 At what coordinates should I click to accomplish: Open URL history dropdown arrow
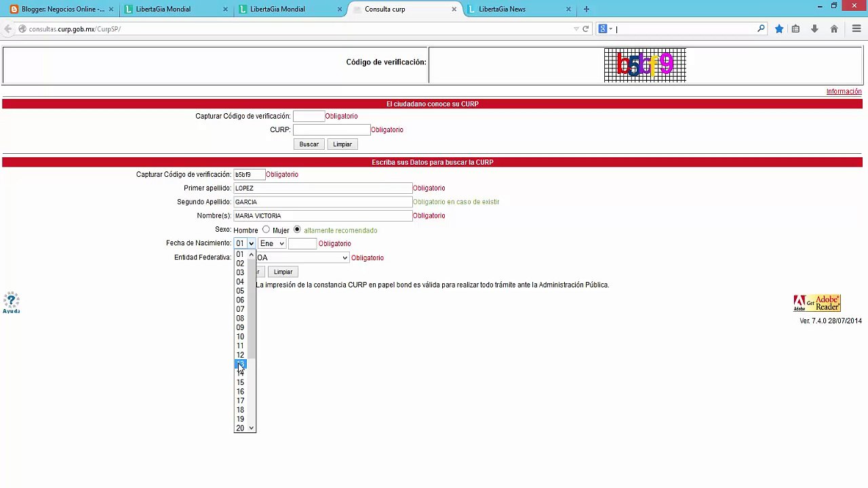[x=576, y=29]
